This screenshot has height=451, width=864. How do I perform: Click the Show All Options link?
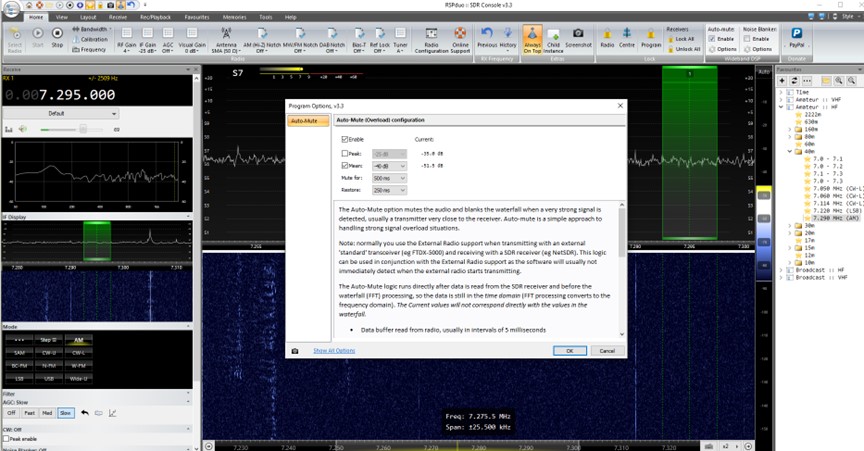tap(334, 351)
